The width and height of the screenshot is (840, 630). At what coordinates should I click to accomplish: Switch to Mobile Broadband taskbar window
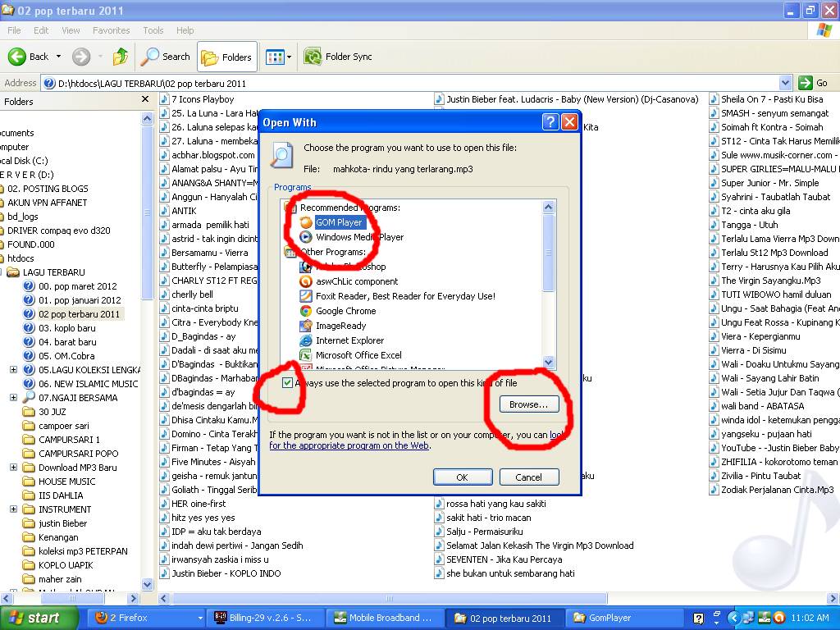[x=384, y=618]
